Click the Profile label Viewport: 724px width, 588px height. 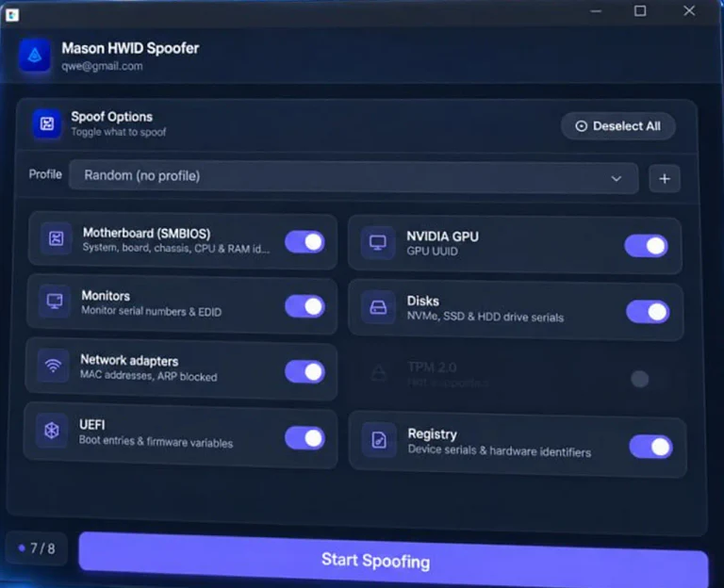(45, 174)
